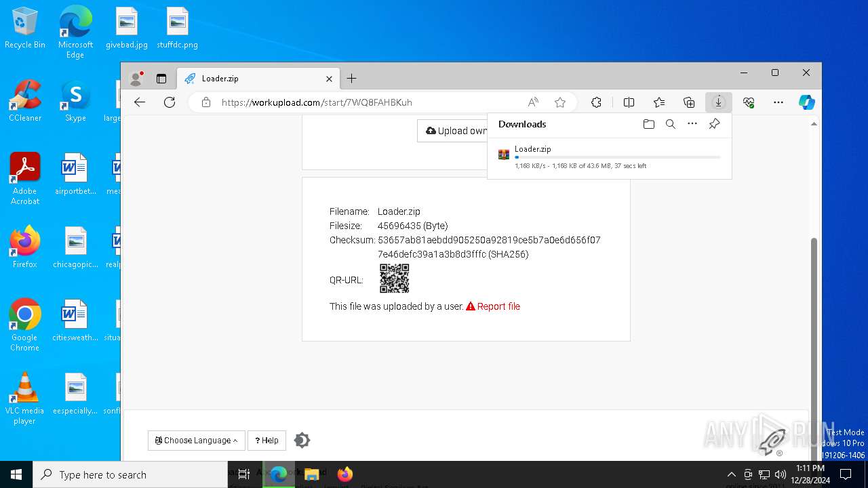Image resolution: width=868 pixels, height=488 pixels.
Task: Select Adobe Acrobat desktop shortcut
Action: tap(25, 179)
